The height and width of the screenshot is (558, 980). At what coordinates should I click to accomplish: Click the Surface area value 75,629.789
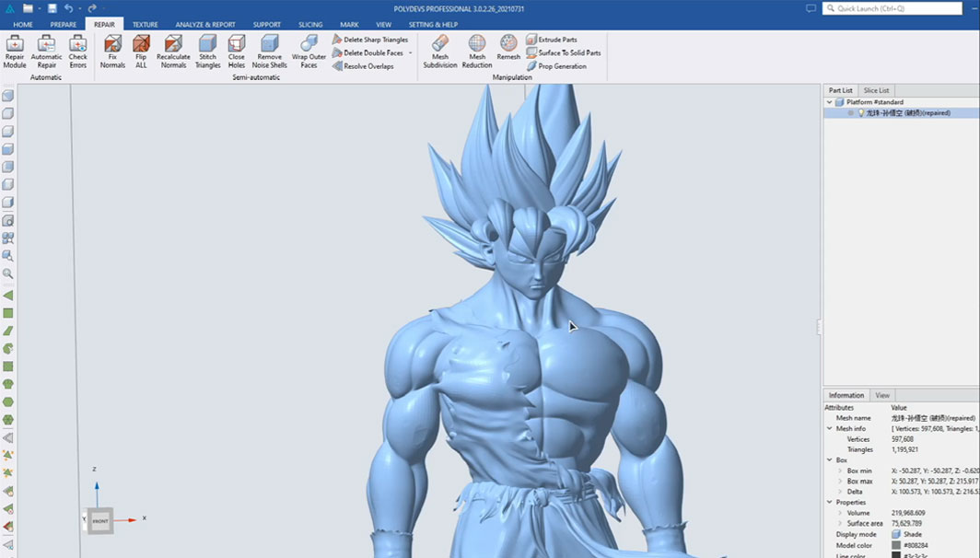(x=907, y=524)
